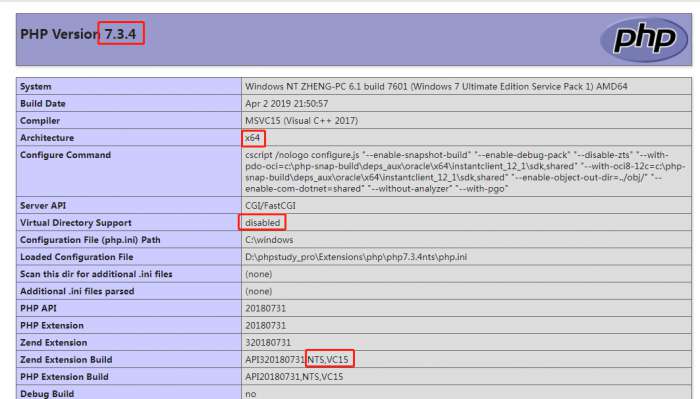
Task: Click the Debug Build value no
Action: (x=250, y=394)
